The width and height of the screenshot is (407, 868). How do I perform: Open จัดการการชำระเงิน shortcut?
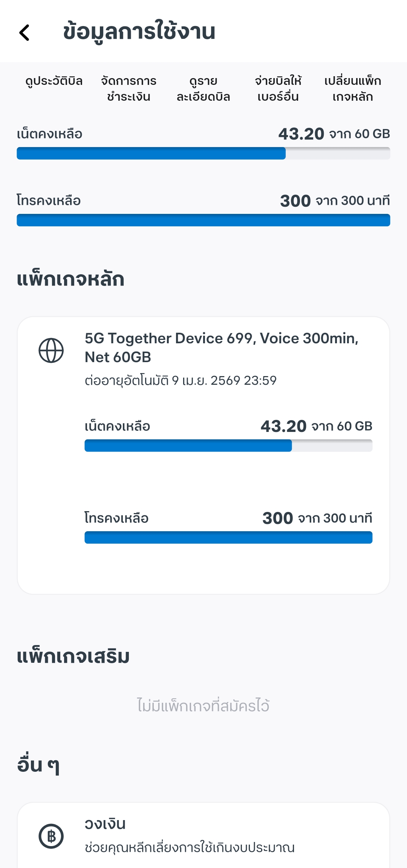(129, 89)
